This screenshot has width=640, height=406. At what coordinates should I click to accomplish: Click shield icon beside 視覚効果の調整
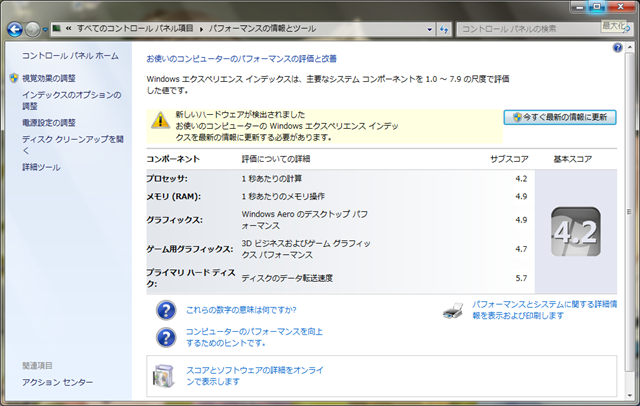[14, 78]
